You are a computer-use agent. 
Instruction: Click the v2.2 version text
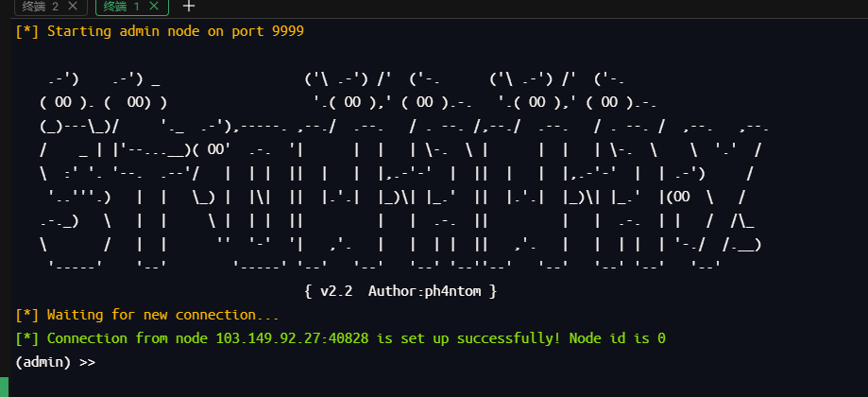point(336,290)
